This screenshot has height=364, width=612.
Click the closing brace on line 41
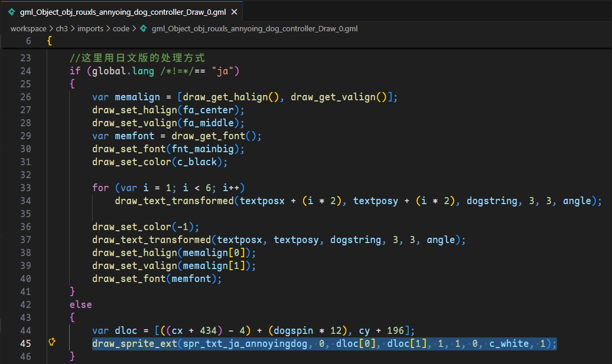72,291
